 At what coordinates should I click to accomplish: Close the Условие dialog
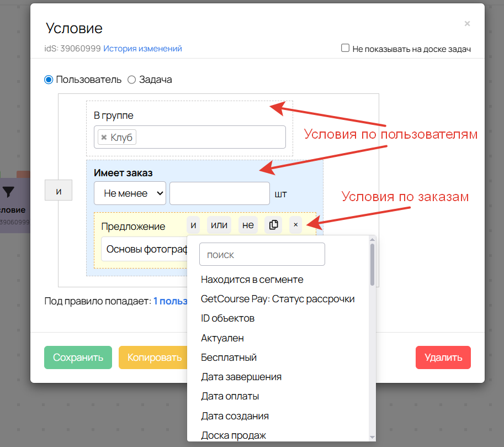pos(467,24)
